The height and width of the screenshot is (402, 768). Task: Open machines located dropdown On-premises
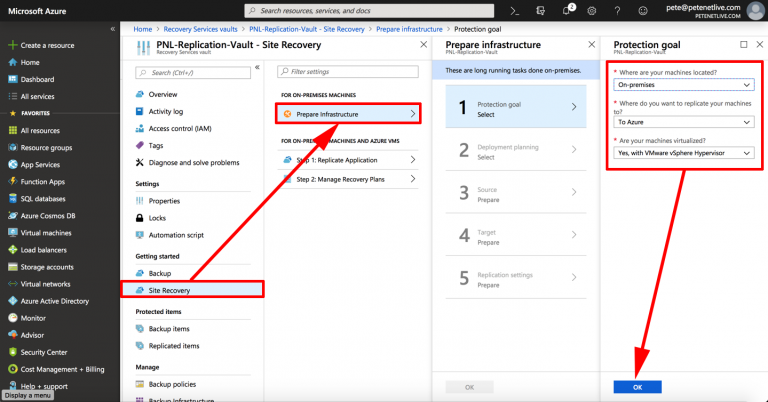point(684,85)
